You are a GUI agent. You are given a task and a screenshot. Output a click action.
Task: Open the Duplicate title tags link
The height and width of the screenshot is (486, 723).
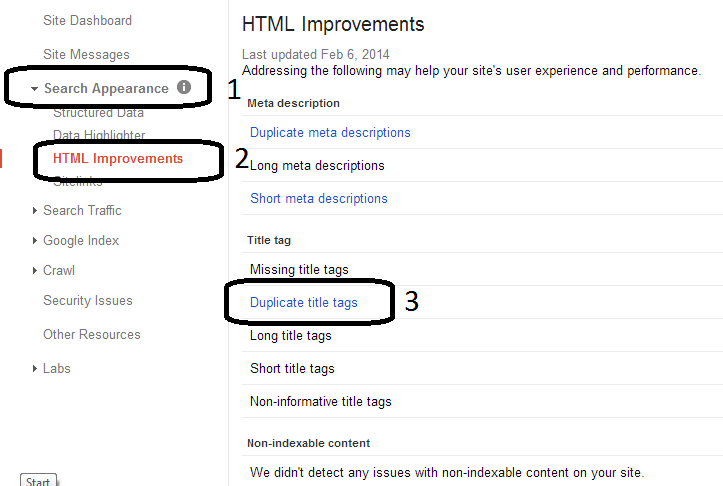pyautogui.click(x=303, y=302)
